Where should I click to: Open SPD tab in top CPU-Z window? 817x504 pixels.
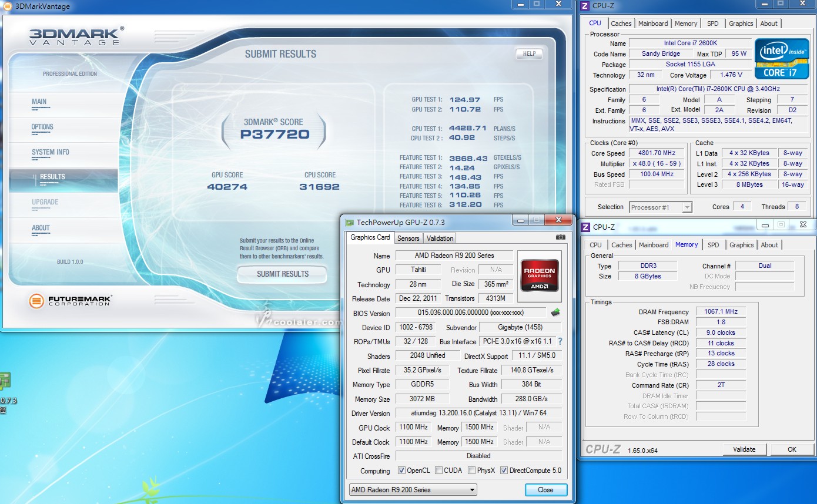(x=713, y=23)
